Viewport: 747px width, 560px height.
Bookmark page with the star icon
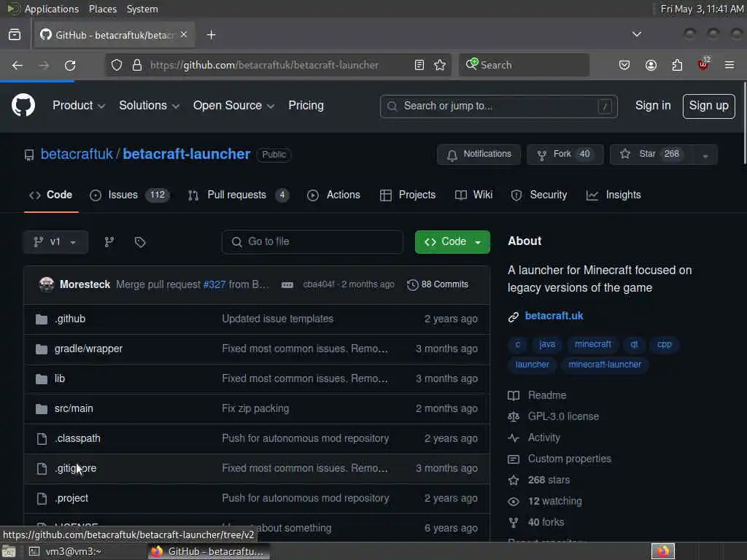[440, 65]
